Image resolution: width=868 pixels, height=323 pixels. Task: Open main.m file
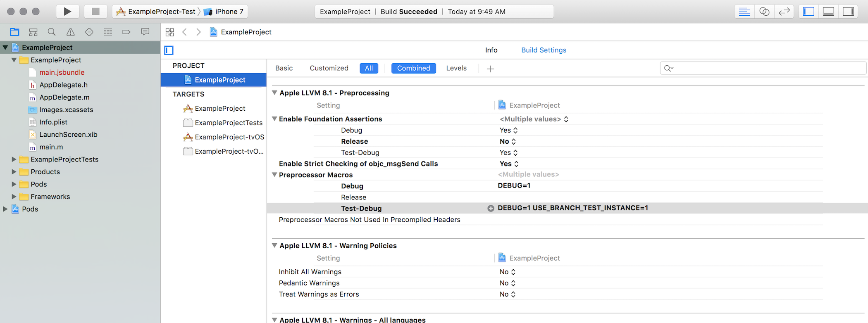51,147
